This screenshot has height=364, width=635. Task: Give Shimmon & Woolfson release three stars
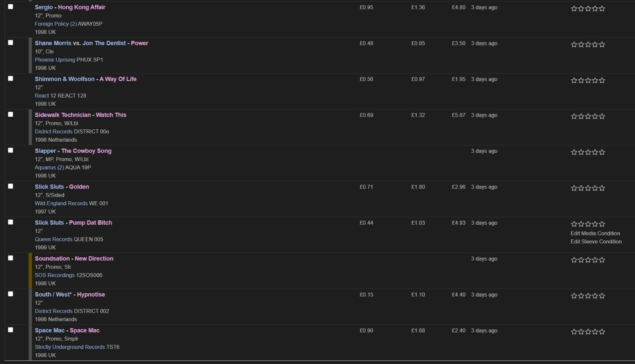pyautogui.click(x=588, y=80)
